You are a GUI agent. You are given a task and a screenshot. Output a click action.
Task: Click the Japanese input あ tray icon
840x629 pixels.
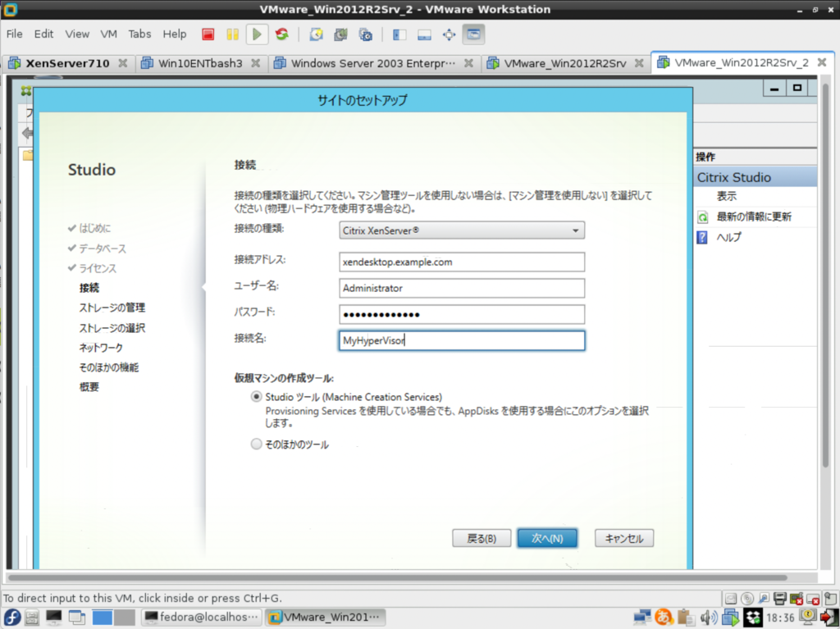663,618
